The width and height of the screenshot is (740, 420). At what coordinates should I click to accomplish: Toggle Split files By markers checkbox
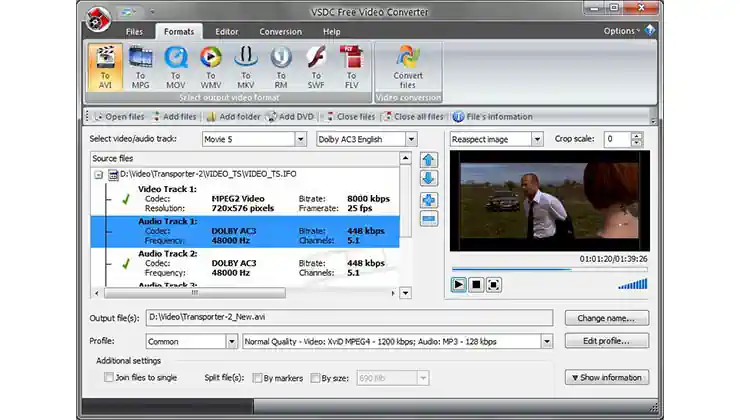tap(257, 378)
